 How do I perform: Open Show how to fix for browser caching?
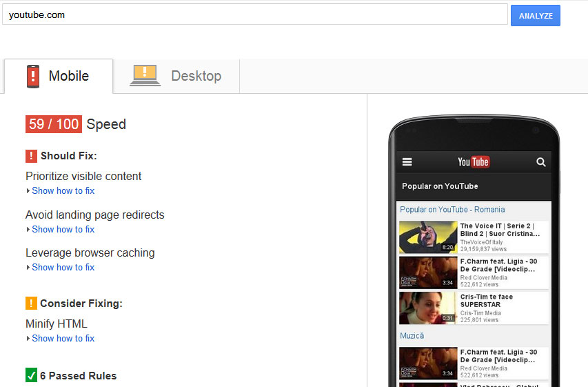63,267
